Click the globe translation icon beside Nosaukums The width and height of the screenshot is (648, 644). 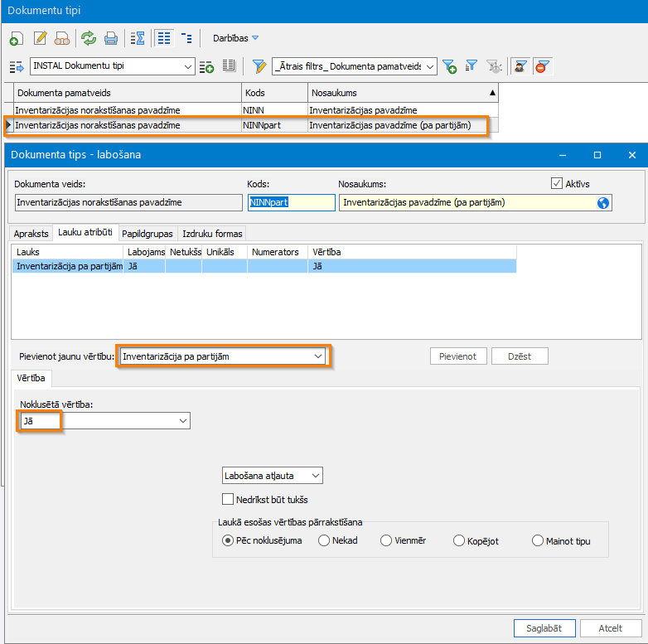(x=602, y=202)
